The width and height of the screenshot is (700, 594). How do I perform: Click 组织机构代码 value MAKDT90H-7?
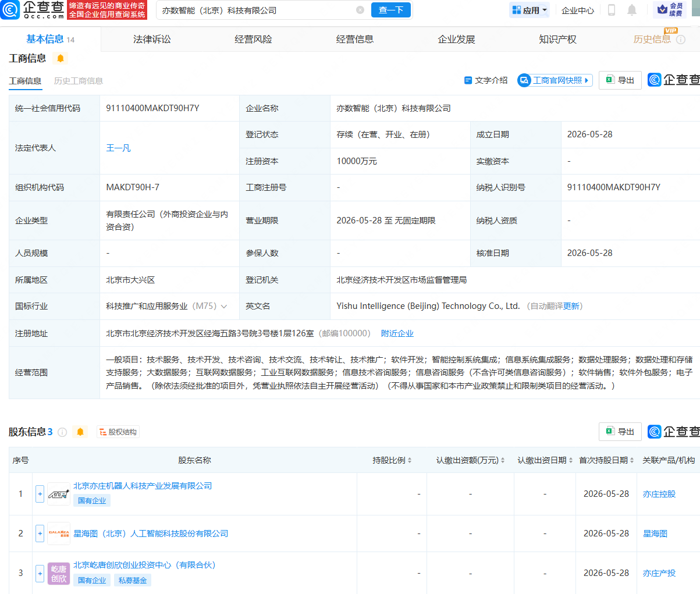pos(133,187)
